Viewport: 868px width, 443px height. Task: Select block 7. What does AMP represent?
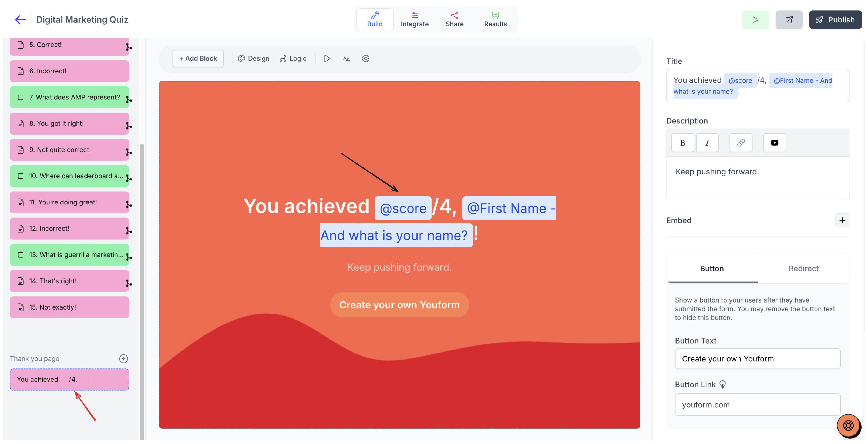(69, 97)
